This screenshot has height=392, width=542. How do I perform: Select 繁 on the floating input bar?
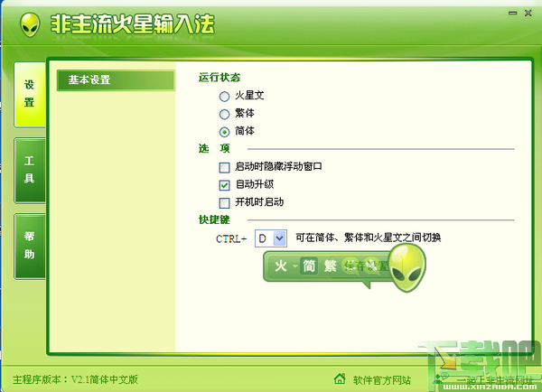point(330,266)
